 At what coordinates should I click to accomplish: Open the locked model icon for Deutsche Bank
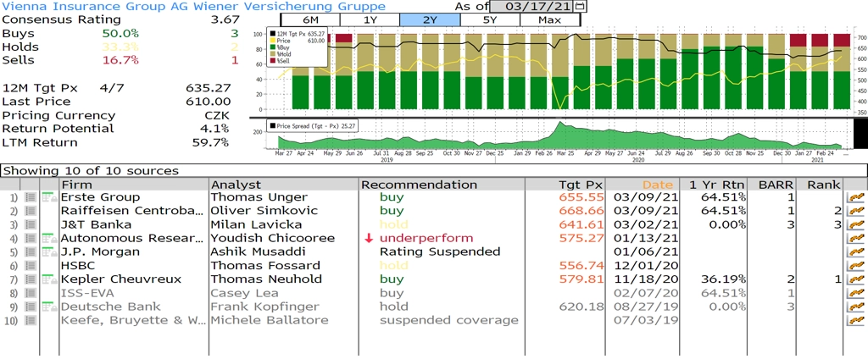tap(50, 307)
